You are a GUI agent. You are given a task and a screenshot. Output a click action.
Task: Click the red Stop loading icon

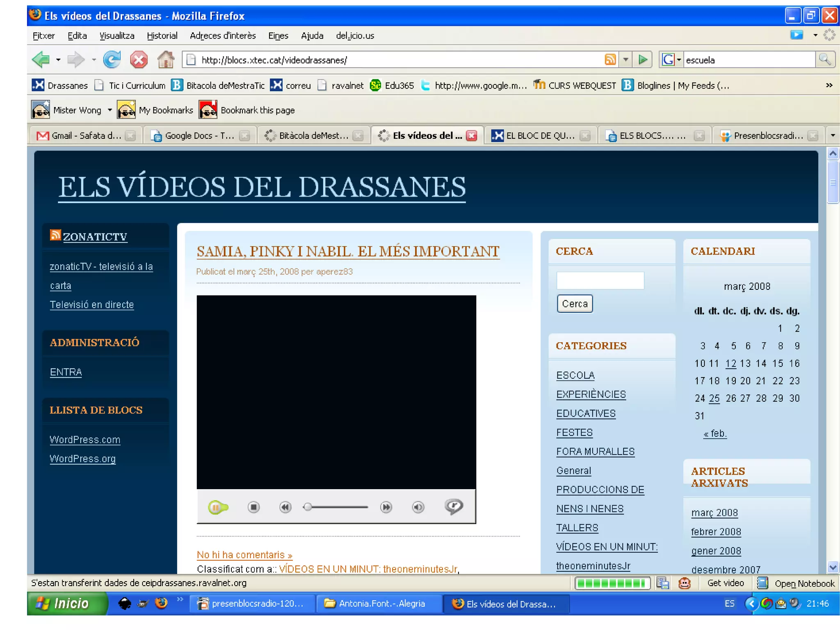[139, 60]
